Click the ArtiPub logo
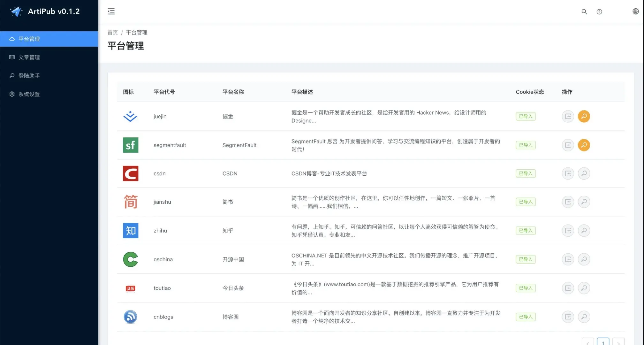 tap(16, 11)
